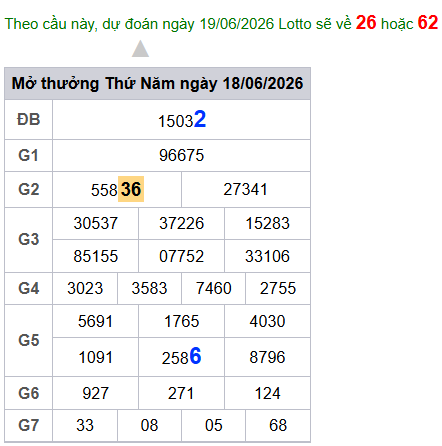Click G7 number 33
Viewport: 442px width, 446px height.
click(x=85, y=425)
